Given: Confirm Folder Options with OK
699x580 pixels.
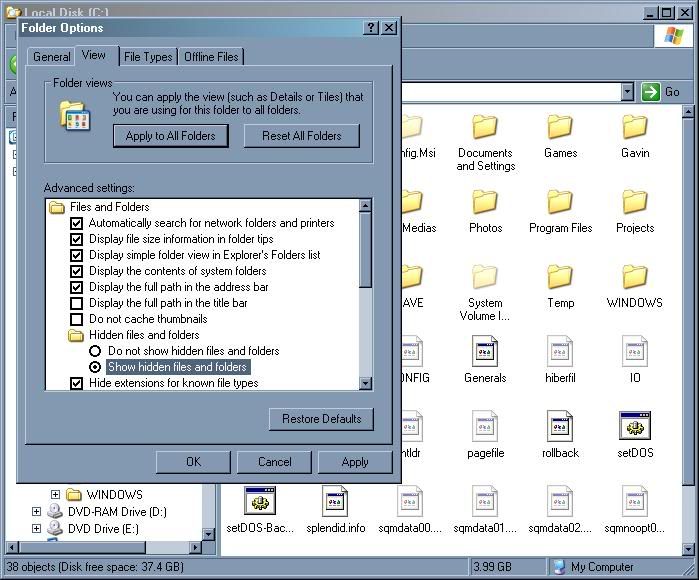Looking at the screenshot, I should coord(193,462).
